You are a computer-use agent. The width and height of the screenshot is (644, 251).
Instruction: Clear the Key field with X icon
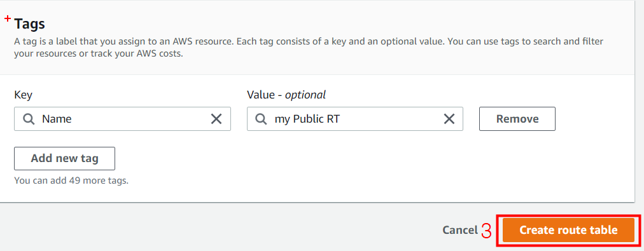click(x=216, y=119)
